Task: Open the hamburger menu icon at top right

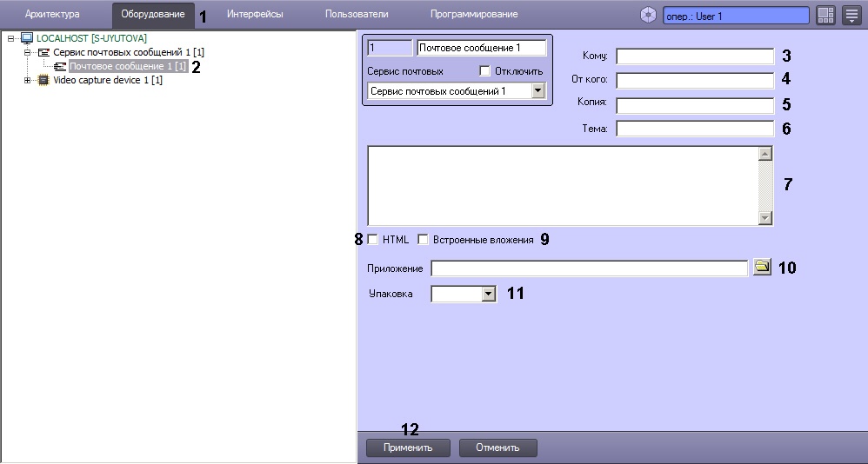Action: (851, 15)
